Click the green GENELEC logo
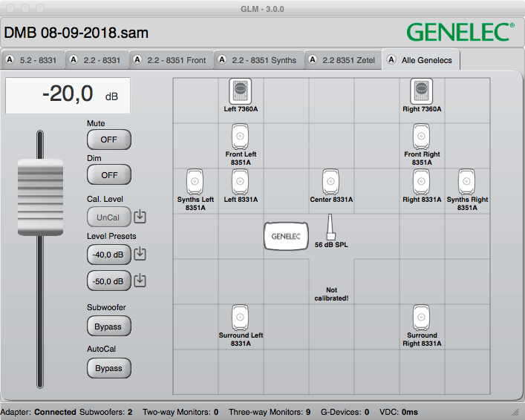The image size is (525, 420). click(x=460, y=33)
